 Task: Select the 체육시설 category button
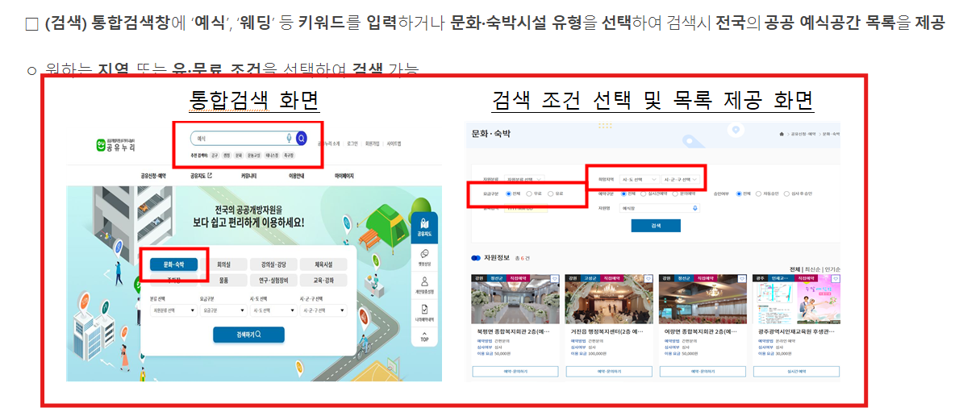click(x=323, y=264)
